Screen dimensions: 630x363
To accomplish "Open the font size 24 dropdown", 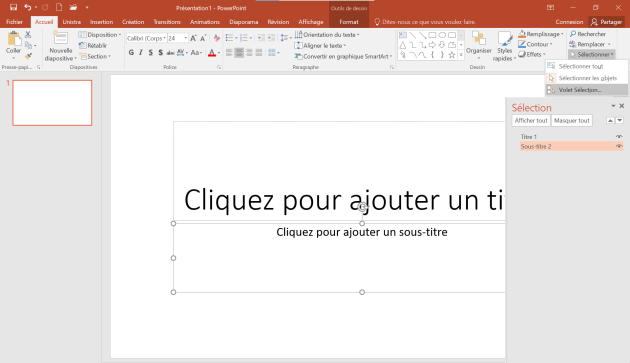I will (186, 38).
